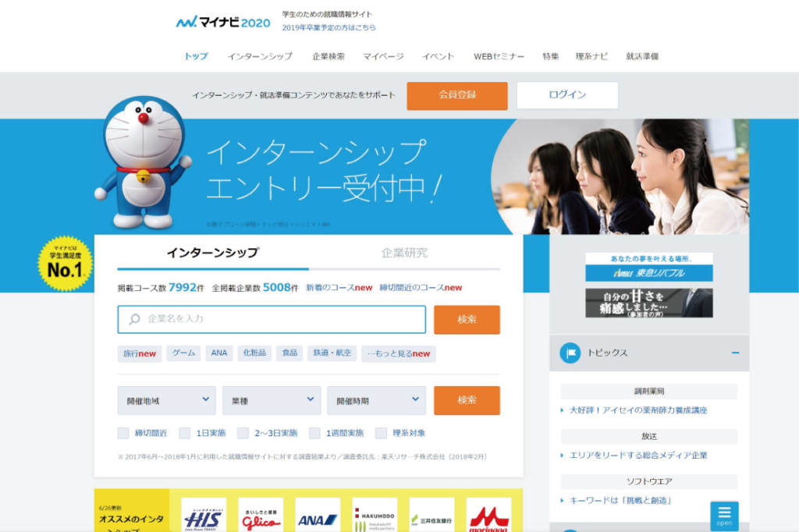The image size is (799, 532).
Task: Switch to the 企業研究 tab
Action: pyautogui.click(x=405, y=253)
